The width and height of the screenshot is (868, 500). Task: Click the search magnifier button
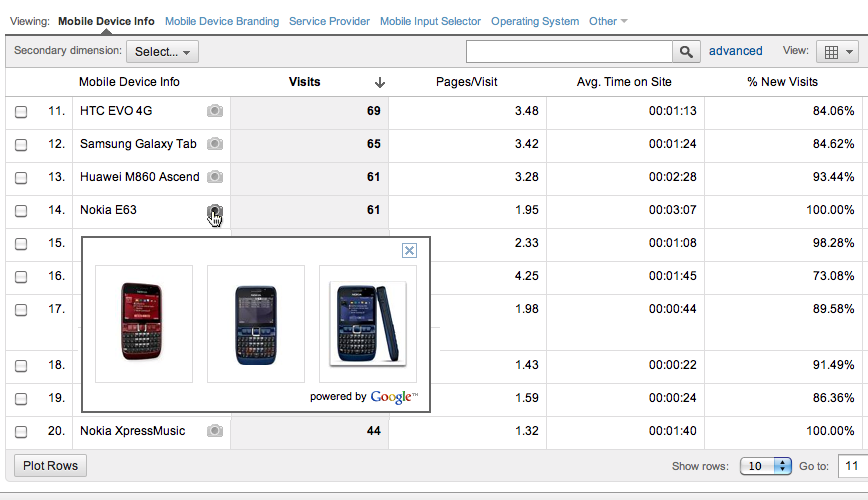(x=686, y=51)
